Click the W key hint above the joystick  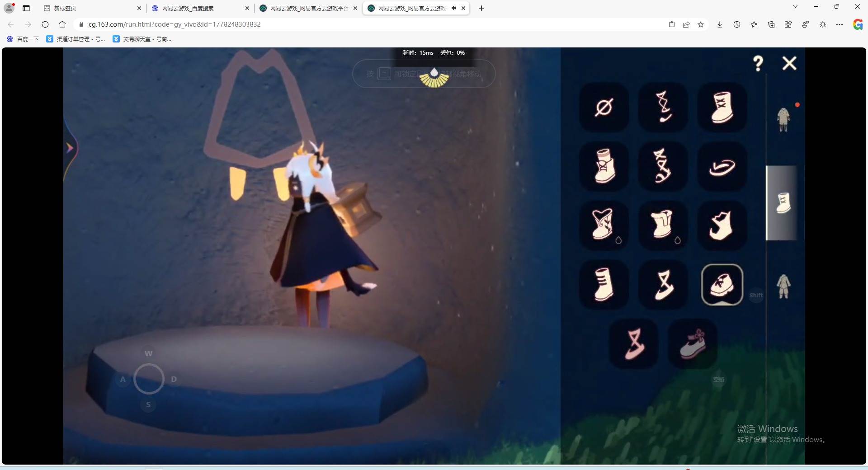148,353
